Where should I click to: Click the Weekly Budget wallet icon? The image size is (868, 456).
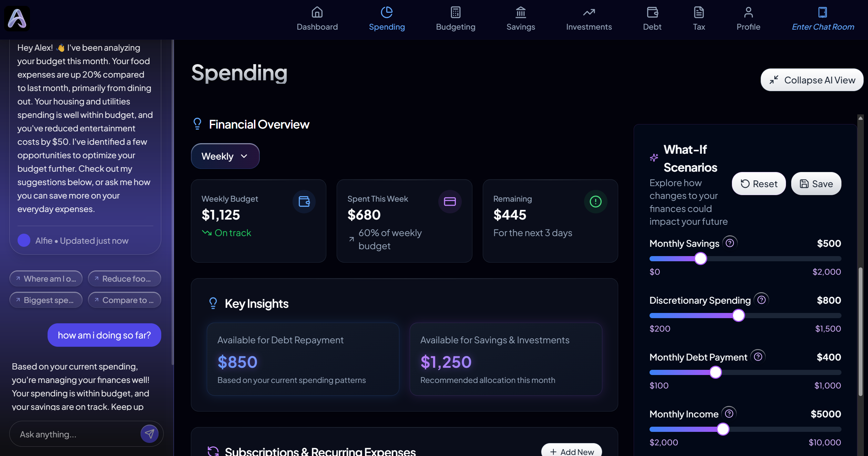tap(304, 201)
